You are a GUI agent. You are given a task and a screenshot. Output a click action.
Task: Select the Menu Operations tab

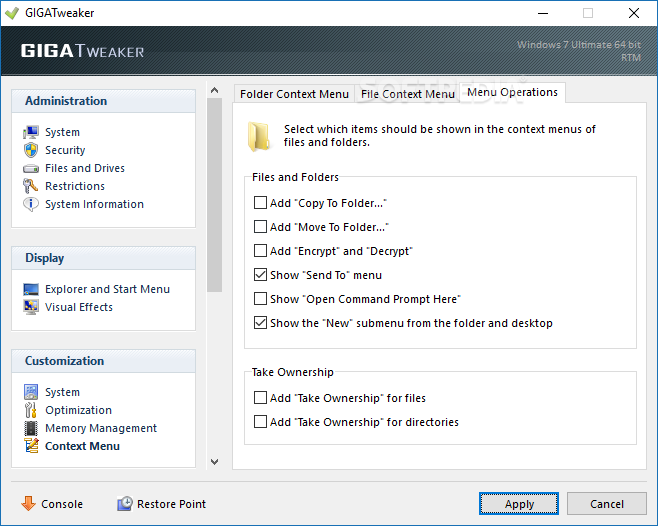pos(512,92)
